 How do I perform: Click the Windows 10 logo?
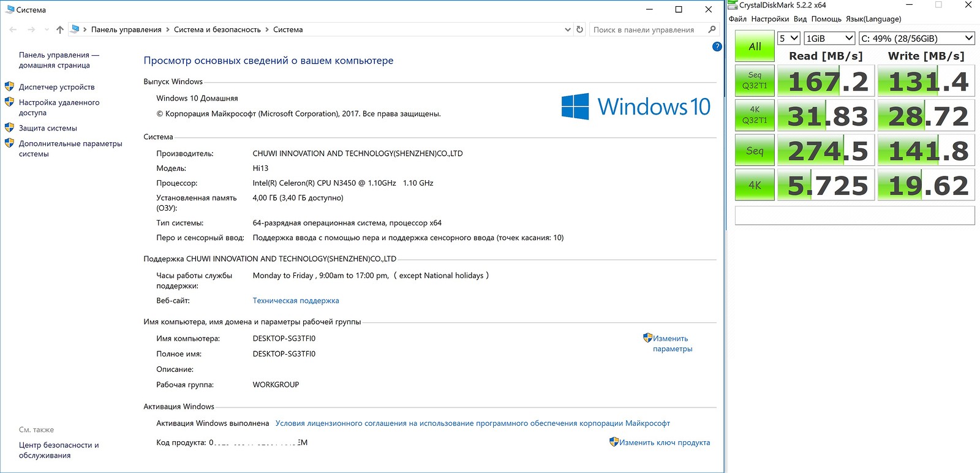click(x=636, y=107)
